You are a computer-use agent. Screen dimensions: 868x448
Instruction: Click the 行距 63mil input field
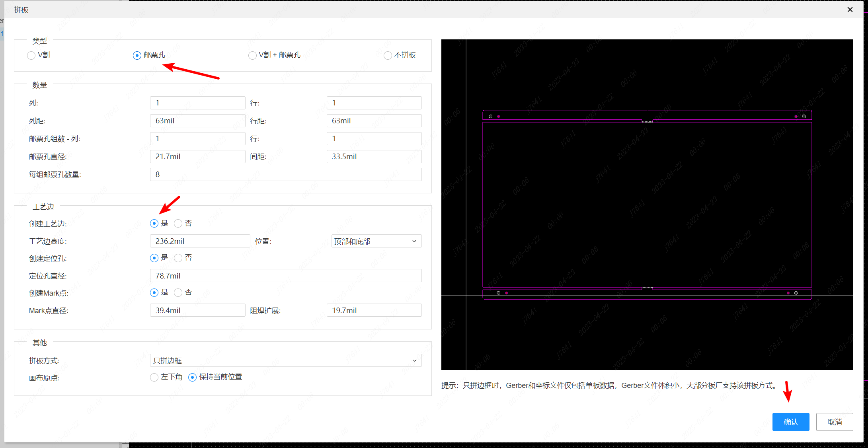click(374, 121)
